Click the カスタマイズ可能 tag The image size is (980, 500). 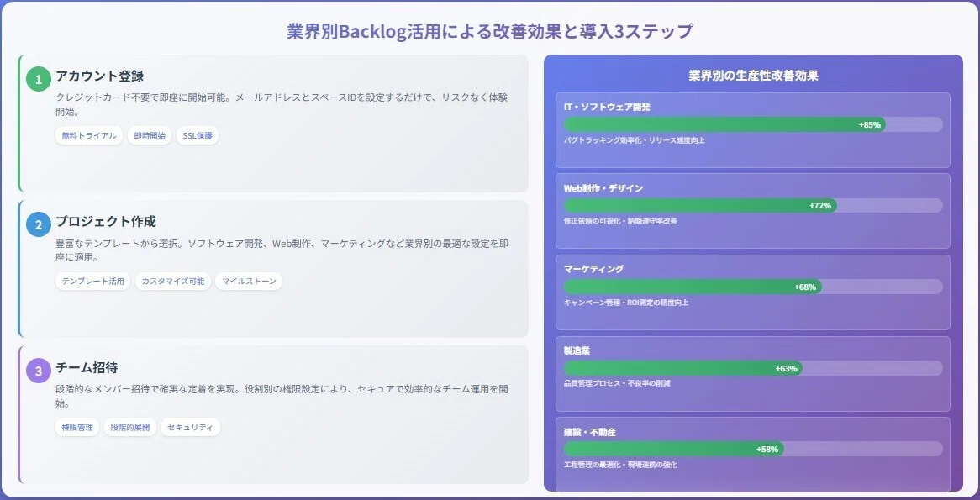[x=172, y=282]
